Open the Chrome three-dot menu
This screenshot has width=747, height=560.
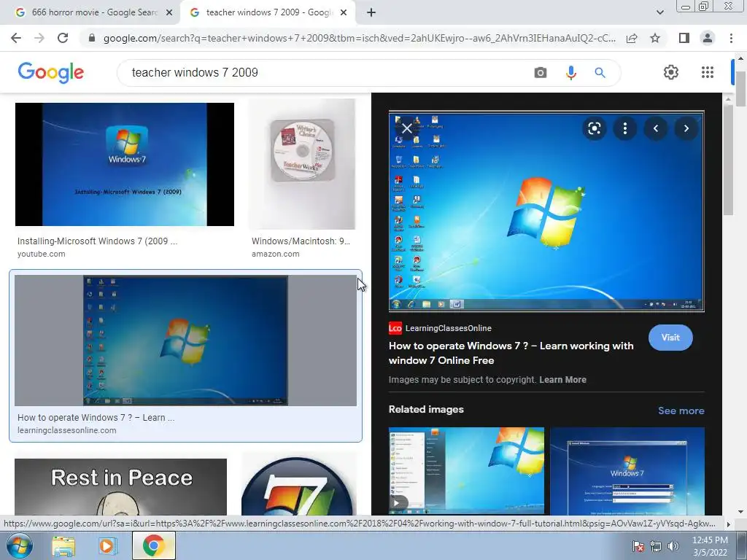[731, 38]
